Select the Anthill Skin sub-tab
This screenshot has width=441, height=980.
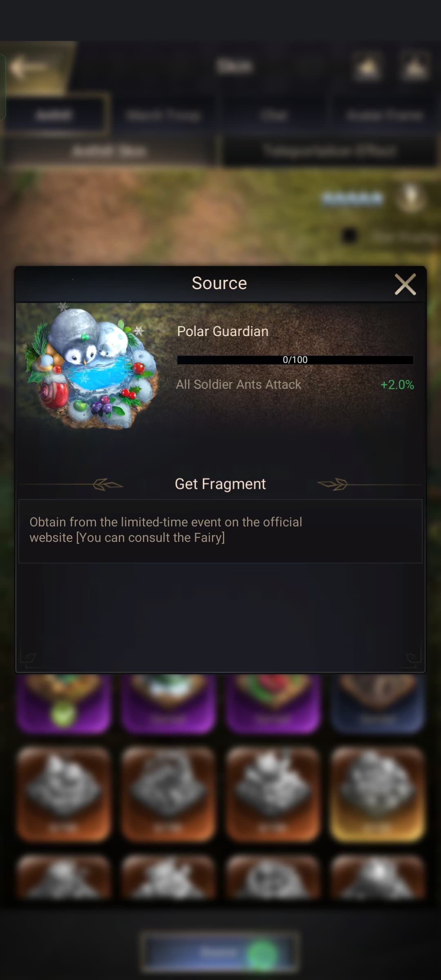[109, 151]
